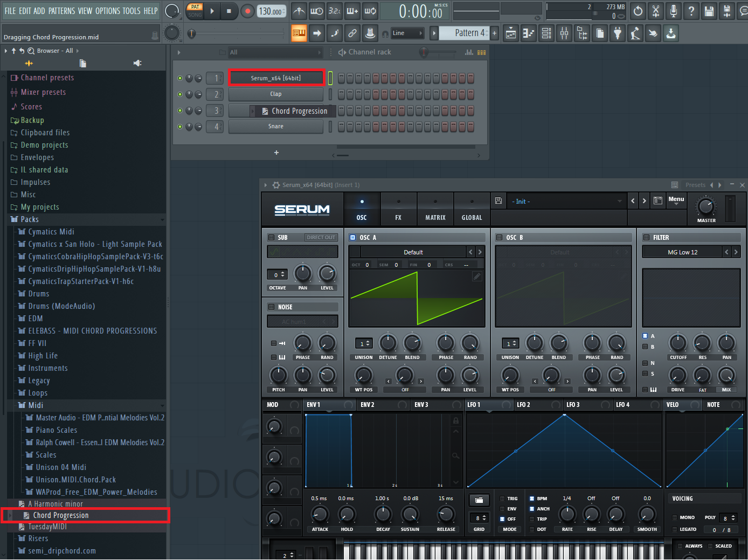Open the channel rack All filter dropdown
Viewport: 748px width, 560px height.
275,52
